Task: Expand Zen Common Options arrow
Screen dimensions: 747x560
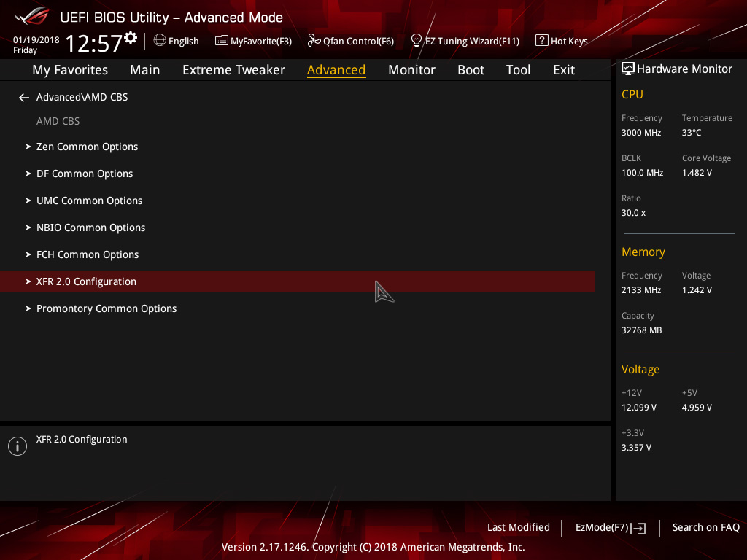Action: coord(28,147)
